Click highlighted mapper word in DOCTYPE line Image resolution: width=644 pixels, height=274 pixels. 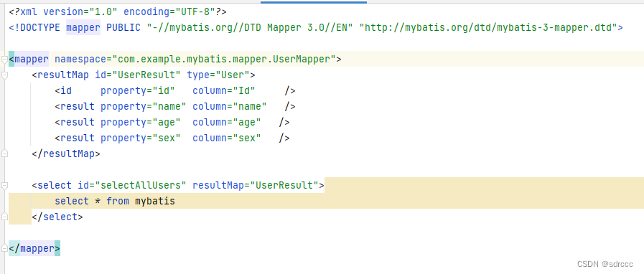(83, 28)
